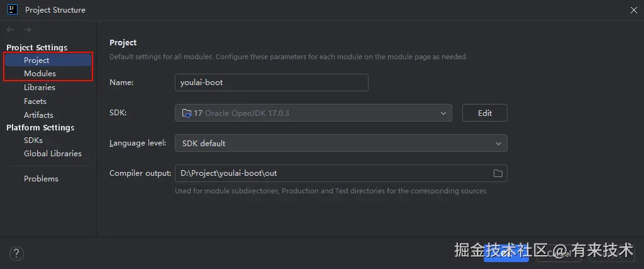Click the project Name text field
644x269 pixels.
point(271,83)
